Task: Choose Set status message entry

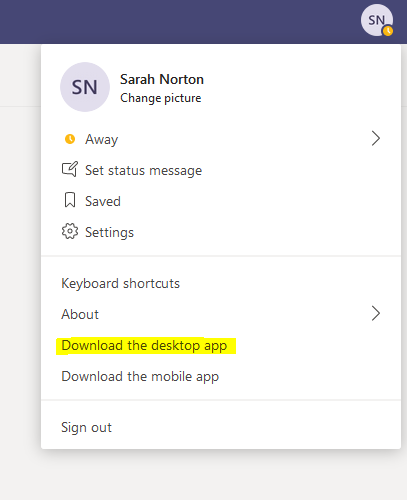Action: tap(143, 170)
